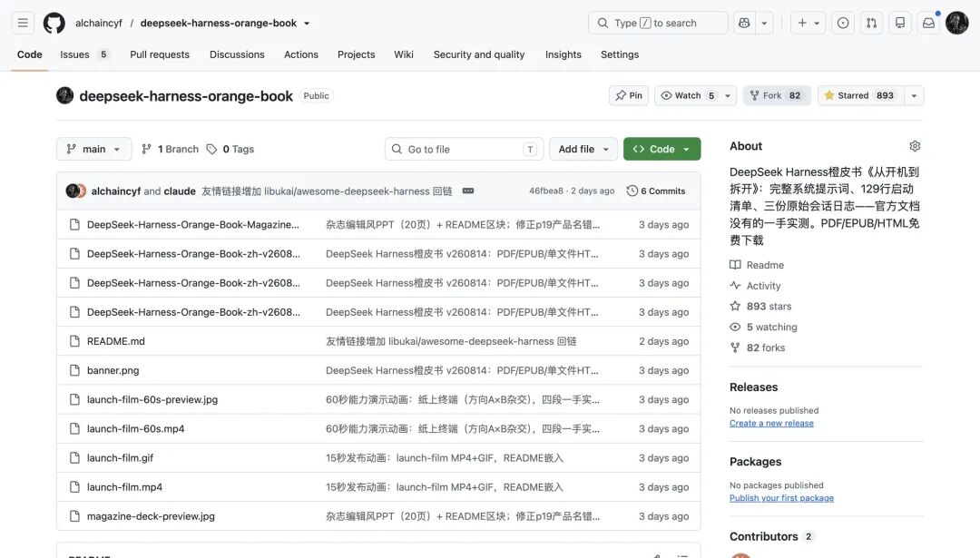Open the Copilot dropdown arrow in header
The height and width of the screenshot is (558, 980).
click(764, 23)
